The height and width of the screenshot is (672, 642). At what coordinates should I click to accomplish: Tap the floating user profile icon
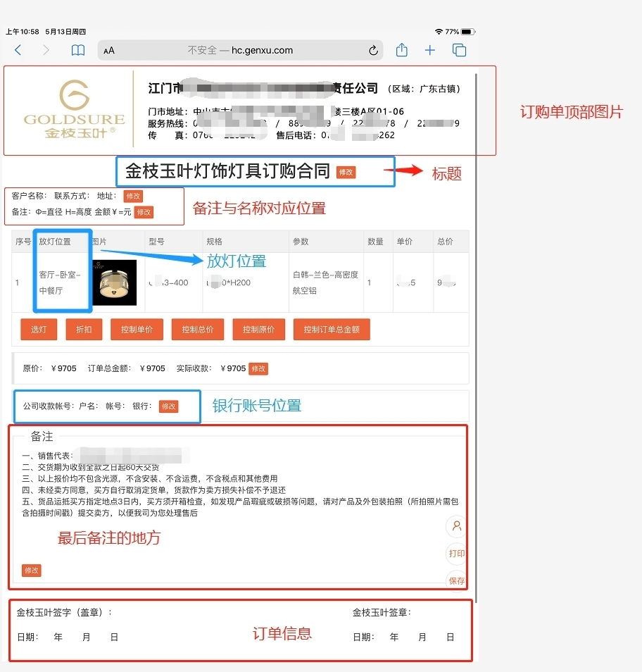click(457, 526)
